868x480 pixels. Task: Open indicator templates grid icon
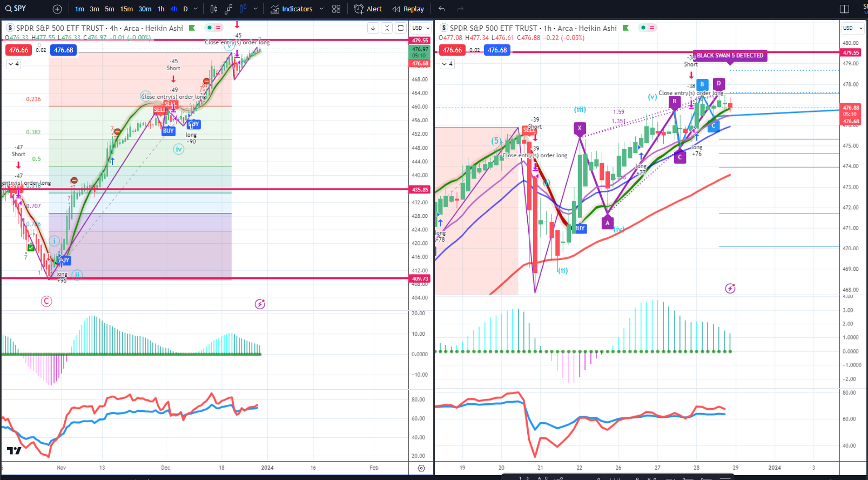(x=337, y=9)
